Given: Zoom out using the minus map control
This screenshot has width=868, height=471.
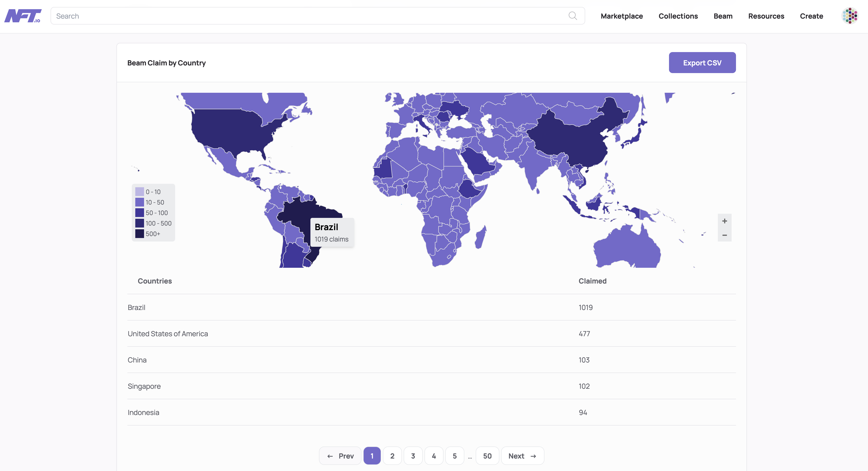Looking at the screenshot, I should 724,235.
